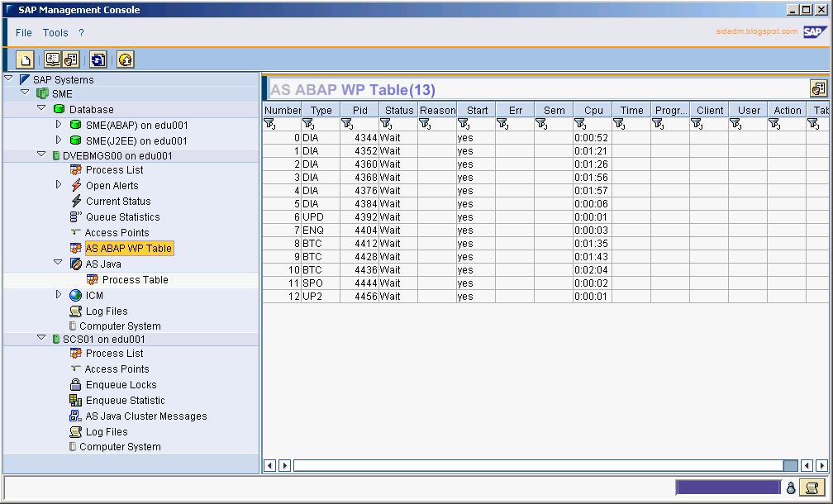Image resolution: width=833 pixels, height=504 pixels.
Task: Click the globe upload icon in the toolbar
Action: click(124, 59)
